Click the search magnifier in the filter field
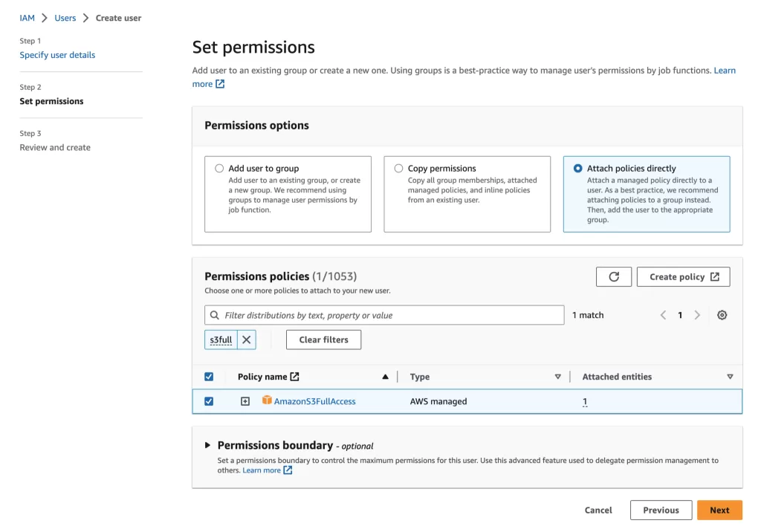The width and height of the screenshot is (761, 532). point(216,315)
